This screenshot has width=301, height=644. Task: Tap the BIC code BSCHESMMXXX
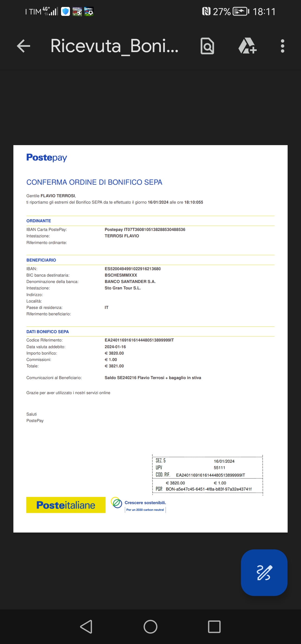pyautogui.click(x=121, y=275)
